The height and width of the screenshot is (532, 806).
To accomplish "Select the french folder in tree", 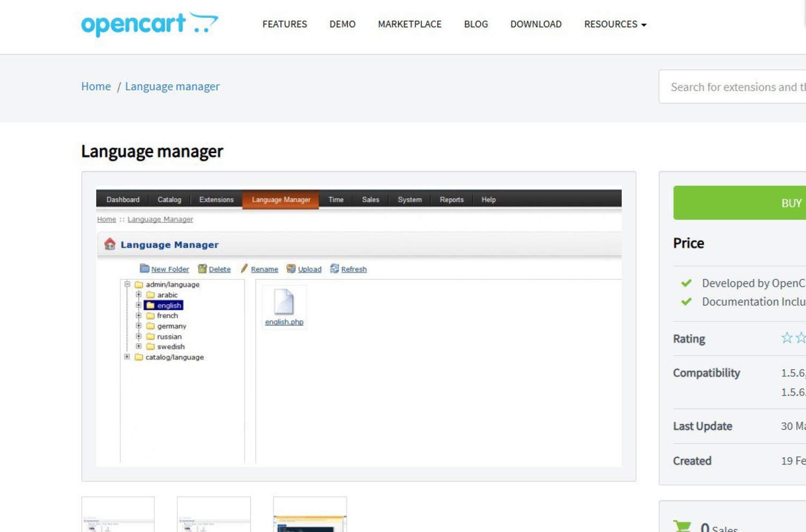I will [167, 316].
